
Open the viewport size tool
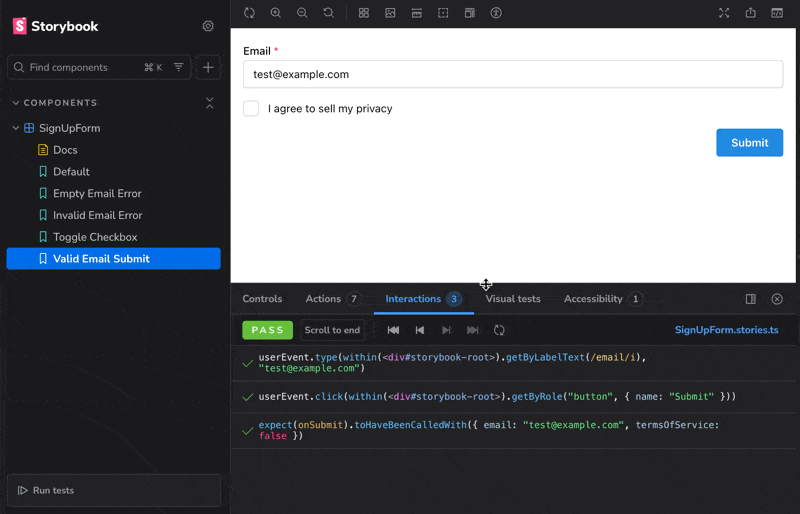coord(470,13)
